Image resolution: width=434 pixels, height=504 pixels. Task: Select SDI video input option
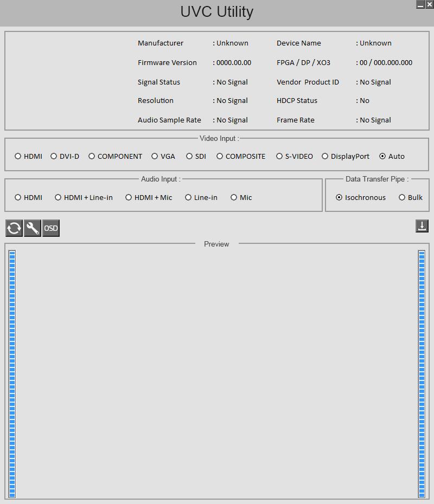196,156
